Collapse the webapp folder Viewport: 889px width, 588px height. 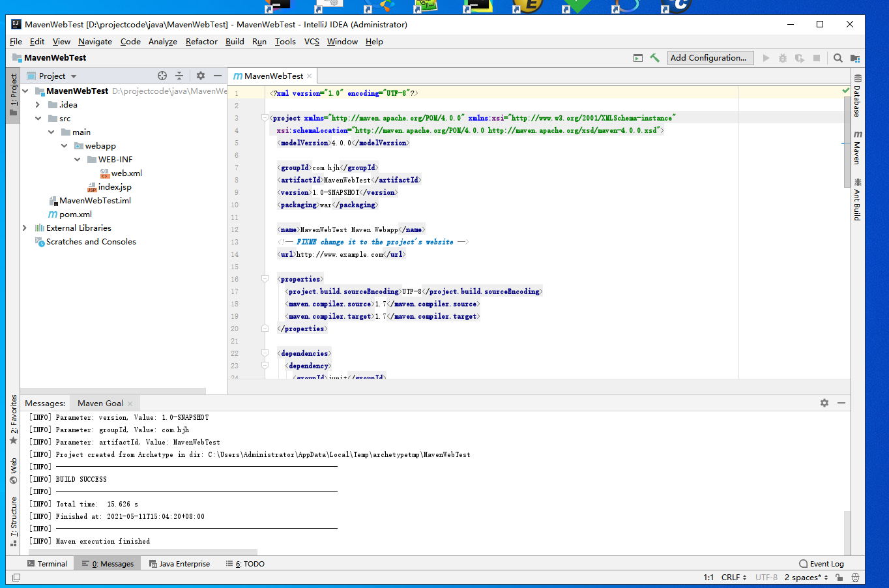pos(64,146)
